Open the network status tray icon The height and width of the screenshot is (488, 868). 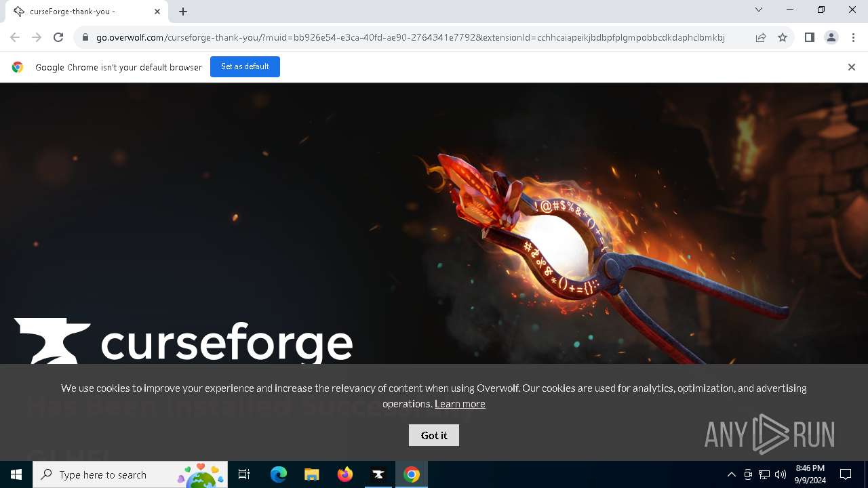(x=764, y=474)
